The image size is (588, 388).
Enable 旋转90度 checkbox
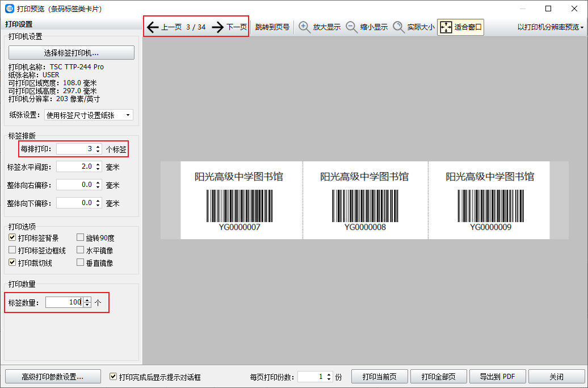(80, 237)
